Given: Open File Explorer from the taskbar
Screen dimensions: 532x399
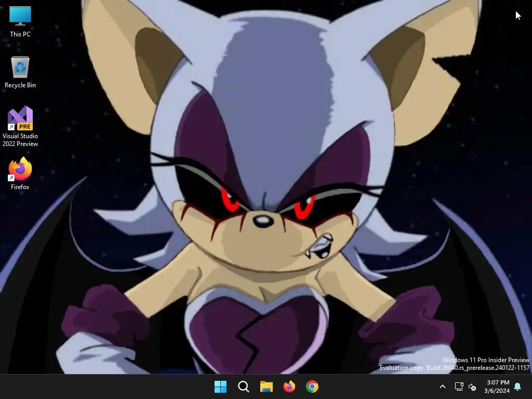Looking at the screenshot, I should [x=267, y=387].
